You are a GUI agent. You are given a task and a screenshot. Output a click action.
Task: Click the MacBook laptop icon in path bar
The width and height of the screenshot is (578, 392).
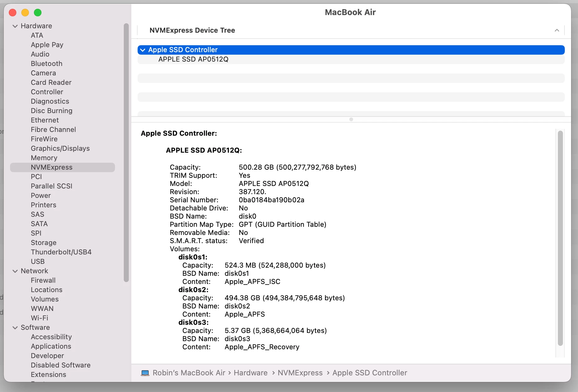pyautogui.click(x=145, y=373)
